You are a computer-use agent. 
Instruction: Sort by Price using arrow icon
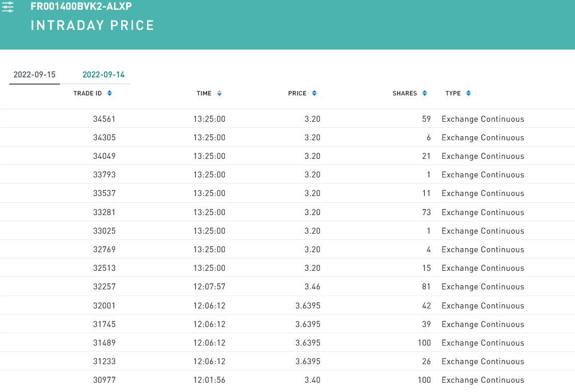[314, 93]
